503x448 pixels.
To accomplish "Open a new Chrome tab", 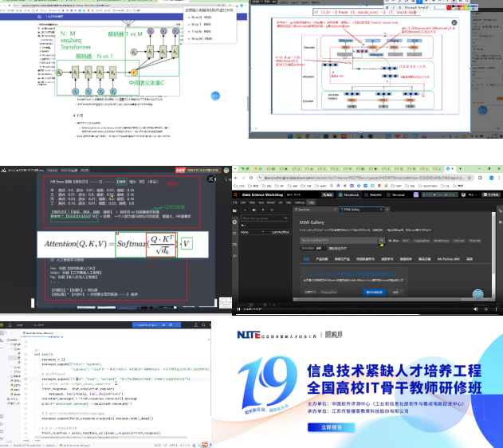I will click(460, 169).
